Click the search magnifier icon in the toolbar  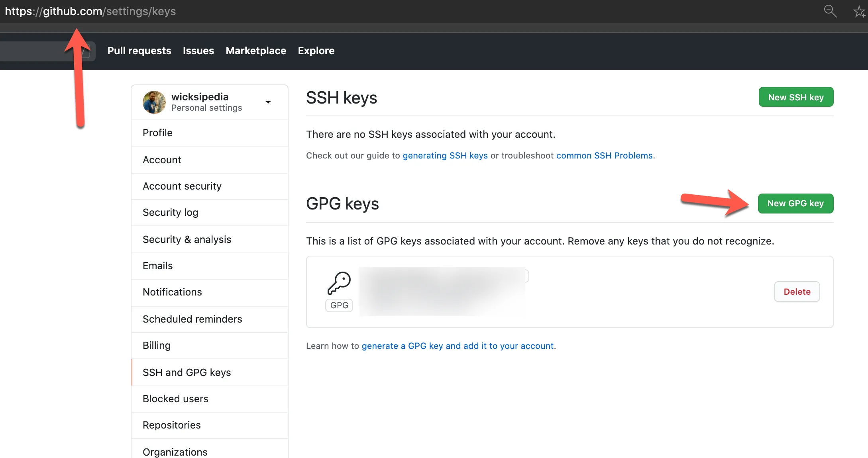coord(830,11)
